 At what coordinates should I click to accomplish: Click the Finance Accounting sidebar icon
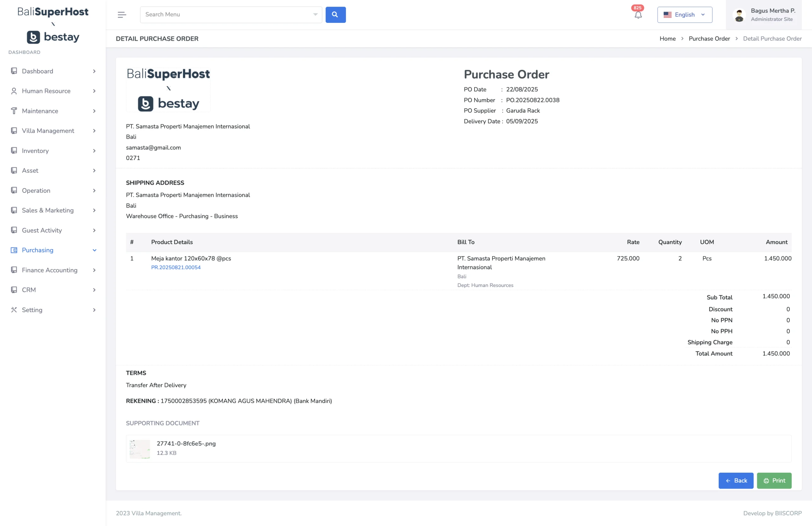pos(14,270)
